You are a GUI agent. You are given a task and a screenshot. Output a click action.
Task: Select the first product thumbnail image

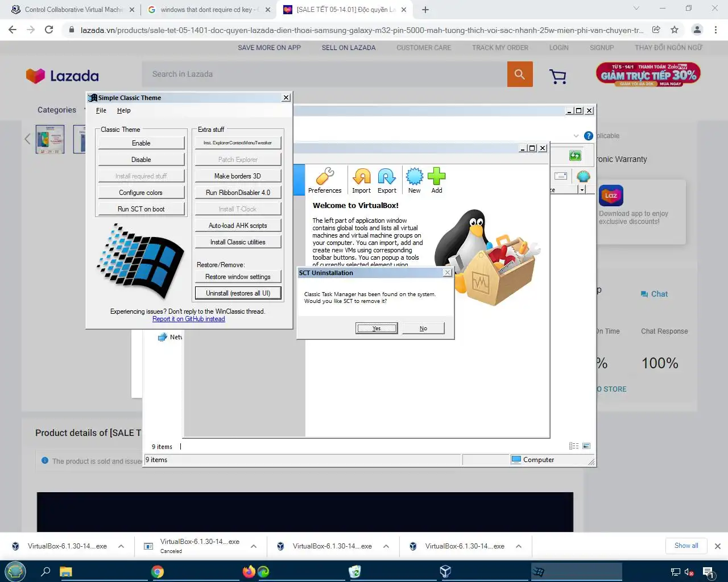point(50,139)
